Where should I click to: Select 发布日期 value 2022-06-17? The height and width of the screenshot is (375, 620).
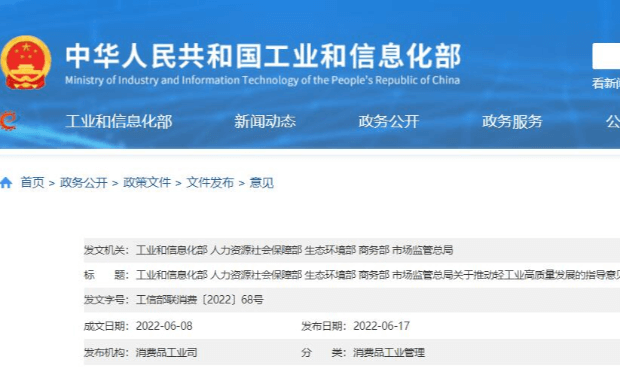pyautogui.click(x=381, y=326)
